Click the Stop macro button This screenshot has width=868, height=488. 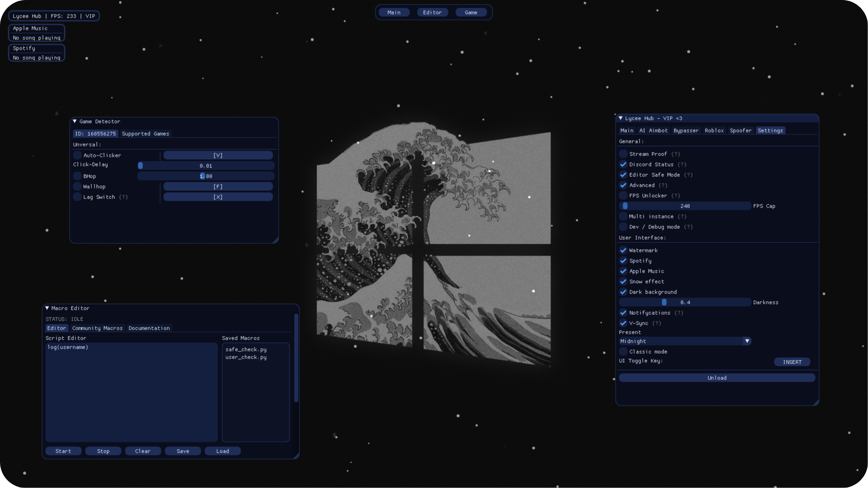click(103, 451)
